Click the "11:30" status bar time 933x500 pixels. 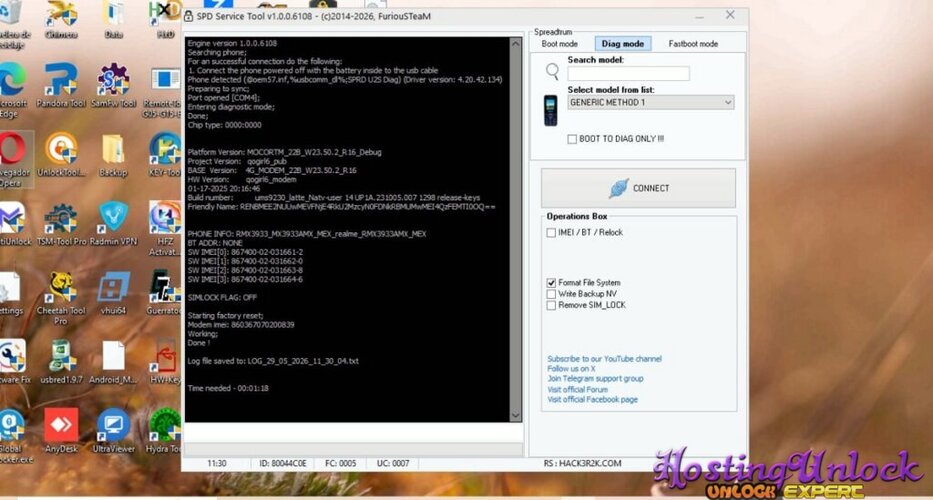(x=217, y=463)
